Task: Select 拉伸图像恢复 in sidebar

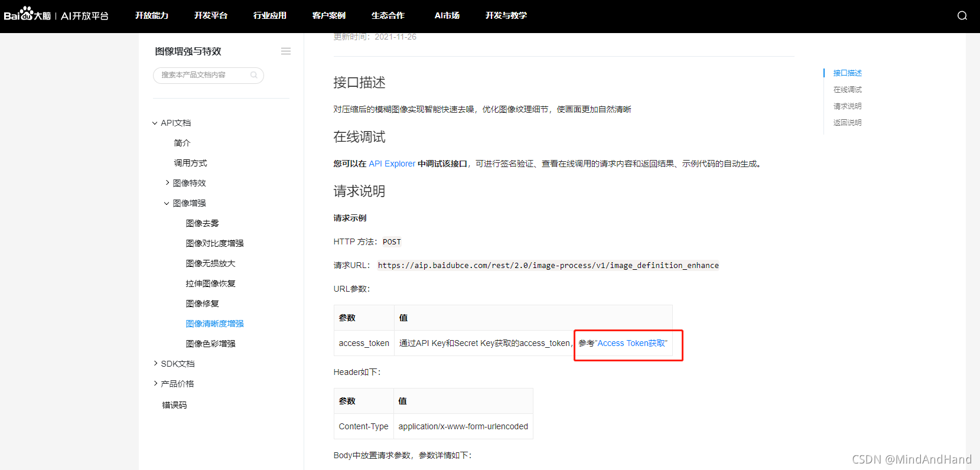Action: [210, 283]
